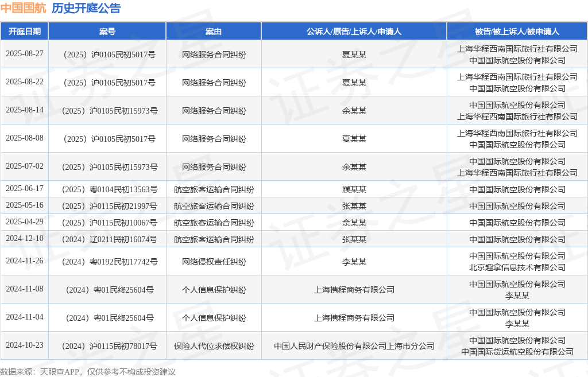Click plaintiff 李某某 in the 2024-11-26 row
Image resolution: width=588 pixels, height=377 pixels.
tap(354, 262)
